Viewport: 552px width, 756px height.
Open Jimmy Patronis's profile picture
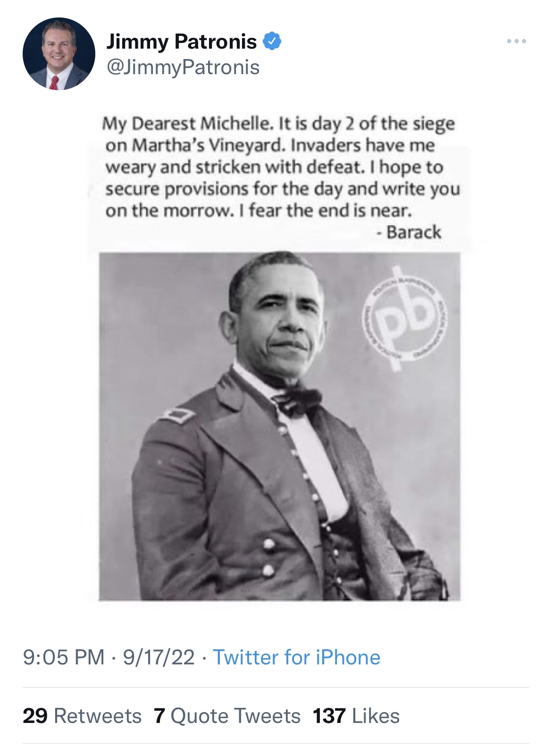click(59, 54)
